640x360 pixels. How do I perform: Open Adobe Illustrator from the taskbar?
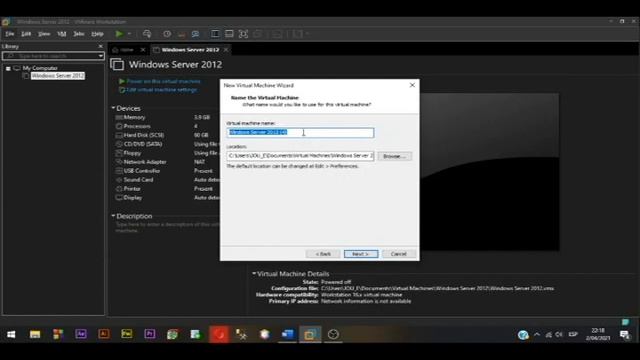104,335
